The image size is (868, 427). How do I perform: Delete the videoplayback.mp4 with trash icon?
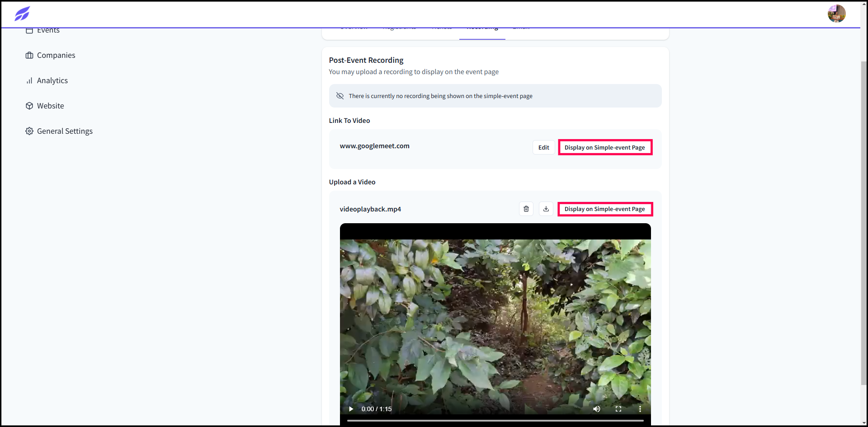pyautogui.click(x=526, y=209)
